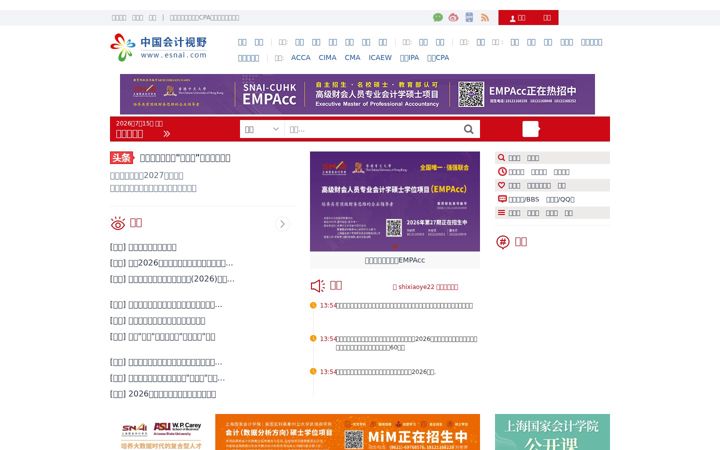Open the orange RSS feed icon
Screen dimensions: 720x450
coord(484,17)
